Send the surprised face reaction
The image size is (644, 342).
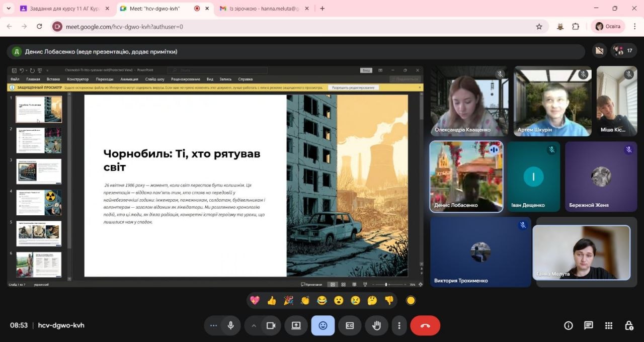(x=339, y=300)
